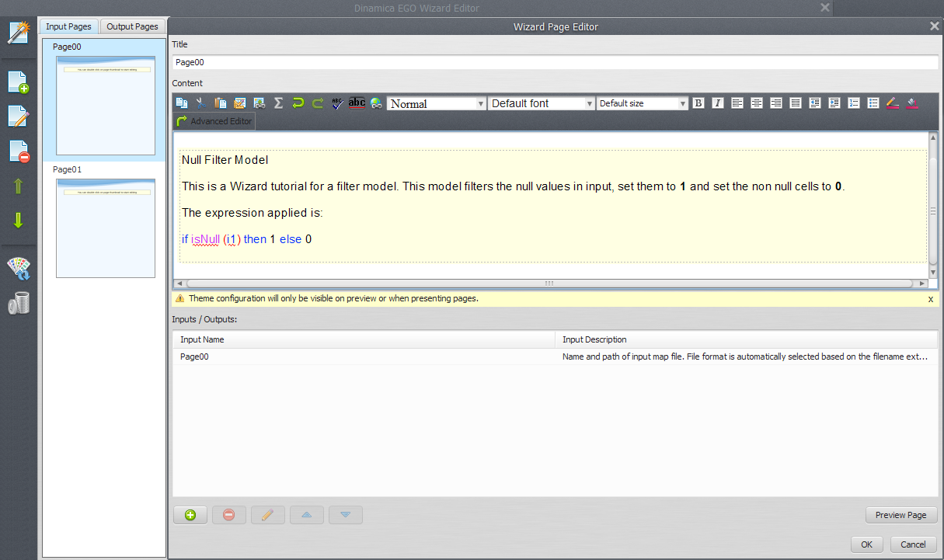Toggle bold formatting button
944x560 pixels.
[x=698, y=103]
